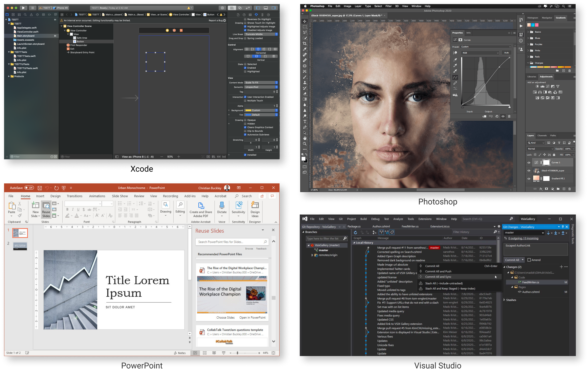Open the Transitions ribbon tab
Image resolution: width=588 pixels, height=369 pixels.
pos(74,196)
